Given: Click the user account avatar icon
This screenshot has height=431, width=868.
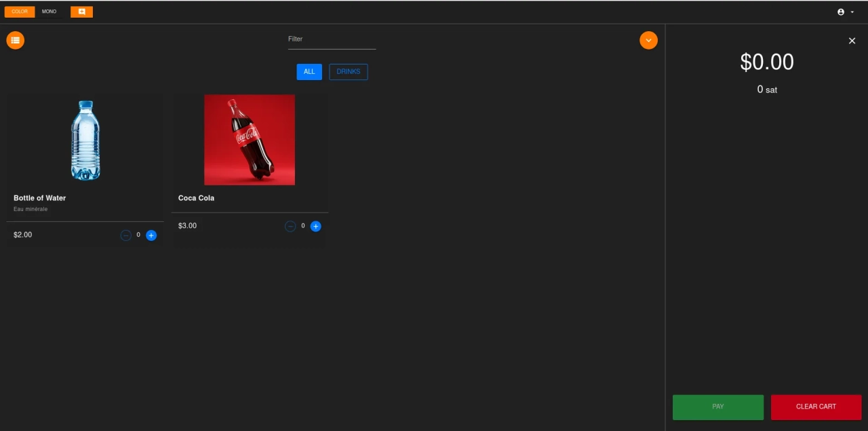Looking at the screenshot, I should [x=841, y=12].
